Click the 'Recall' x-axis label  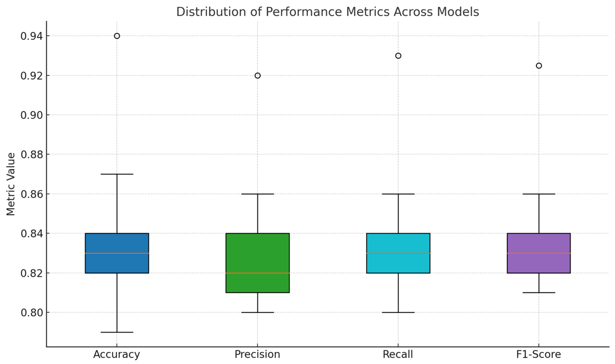coord(398,354)
